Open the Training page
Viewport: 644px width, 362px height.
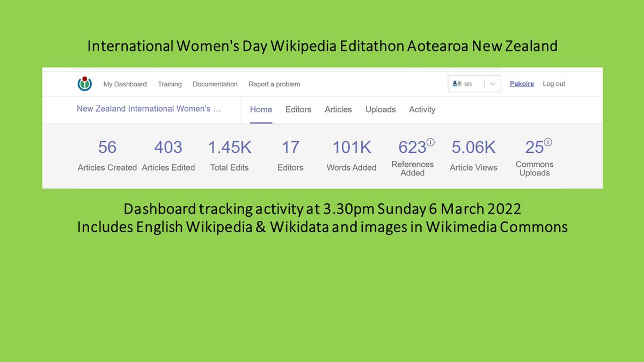pos(170,84)
